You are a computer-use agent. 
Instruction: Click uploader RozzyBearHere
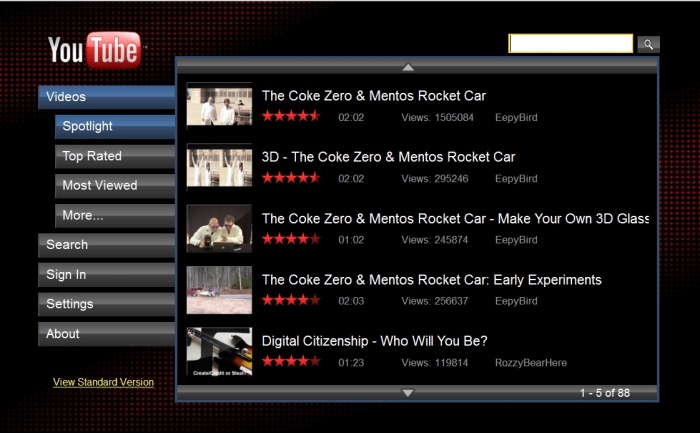[x=531, y=362]
